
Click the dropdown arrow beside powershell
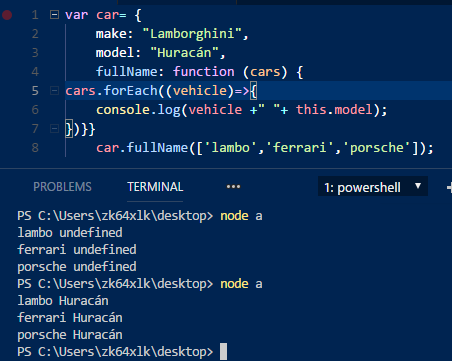click(x=418, y=186)
